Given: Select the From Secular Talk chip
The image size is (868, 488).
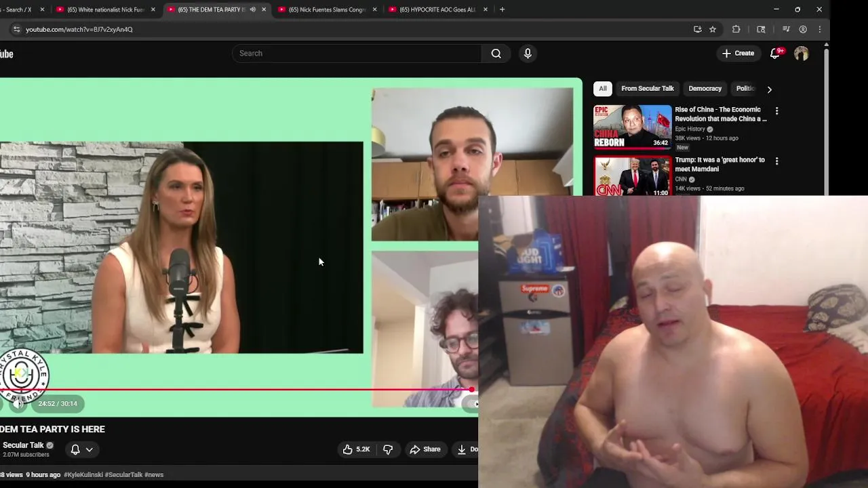Looking at the screenshot, I should click(648, 89).
